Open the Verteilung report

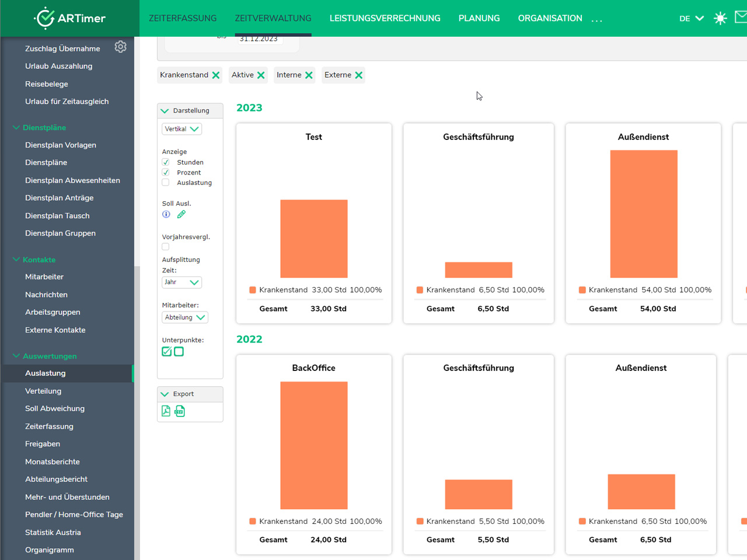[x=43, y=391]
